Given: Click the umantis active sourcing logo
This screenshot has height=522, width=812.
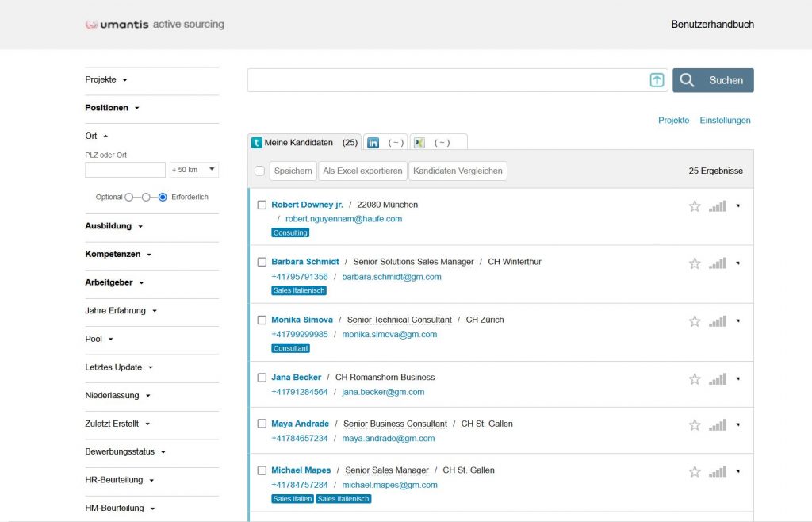Looking at the screenshot, I should (x=155, y=25).
